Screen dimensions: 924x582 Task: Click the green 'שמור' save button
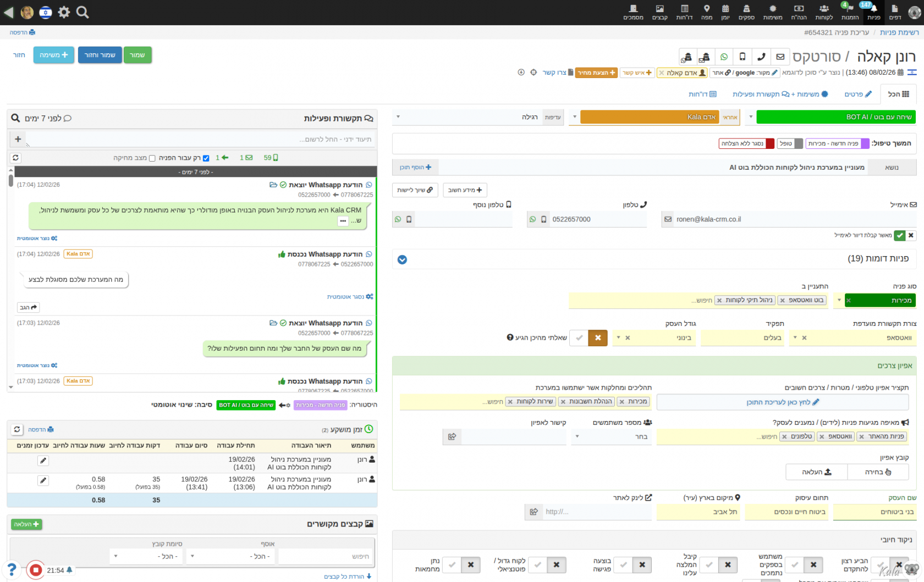[x=137, y=55]
